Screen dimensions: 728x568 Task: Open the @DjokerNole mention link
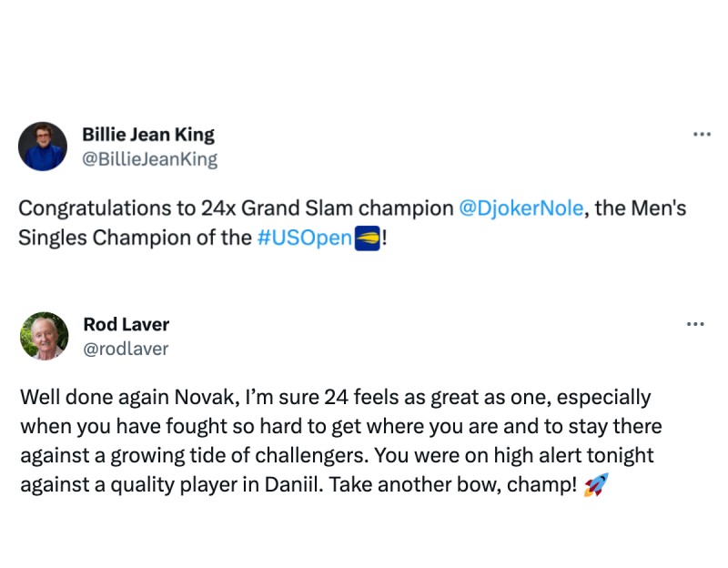click(521, 208)
